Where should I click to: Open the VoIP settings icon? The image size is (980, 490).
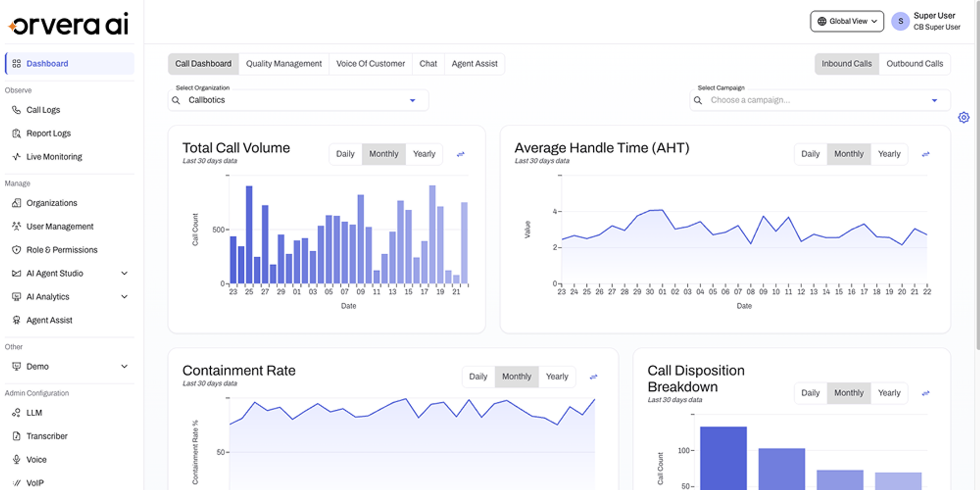[16, 482]
